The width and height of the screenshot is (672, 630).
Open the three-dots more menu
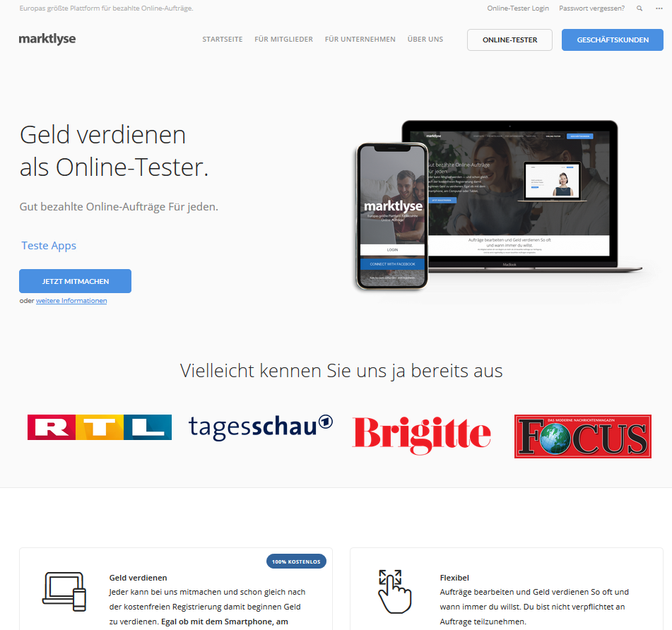659,8
